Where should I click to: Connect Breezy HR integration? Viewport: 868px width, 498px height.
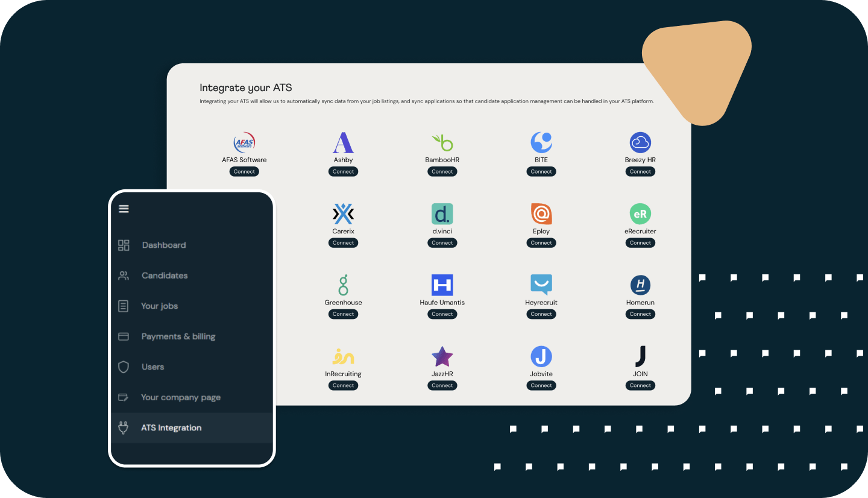640,171
